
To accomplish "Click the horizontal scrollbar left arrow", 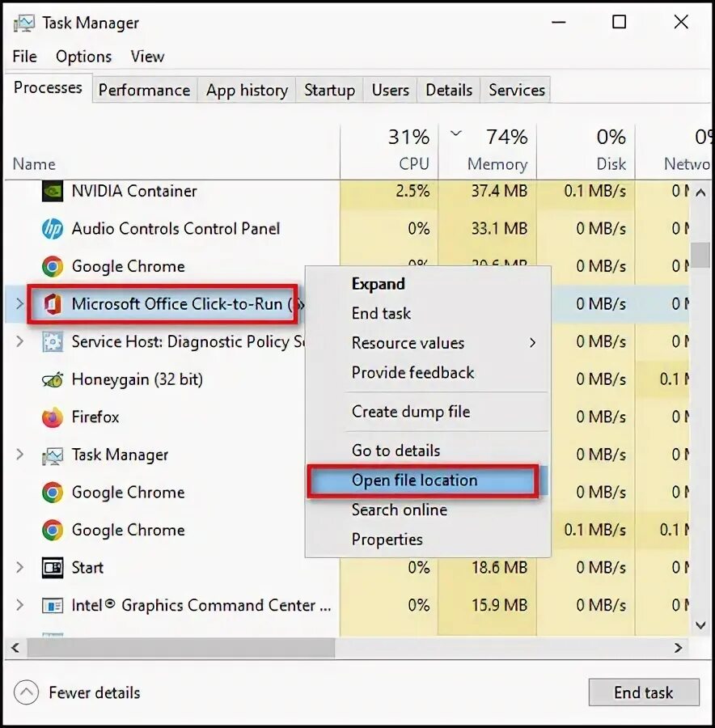I will pos(15,648).
